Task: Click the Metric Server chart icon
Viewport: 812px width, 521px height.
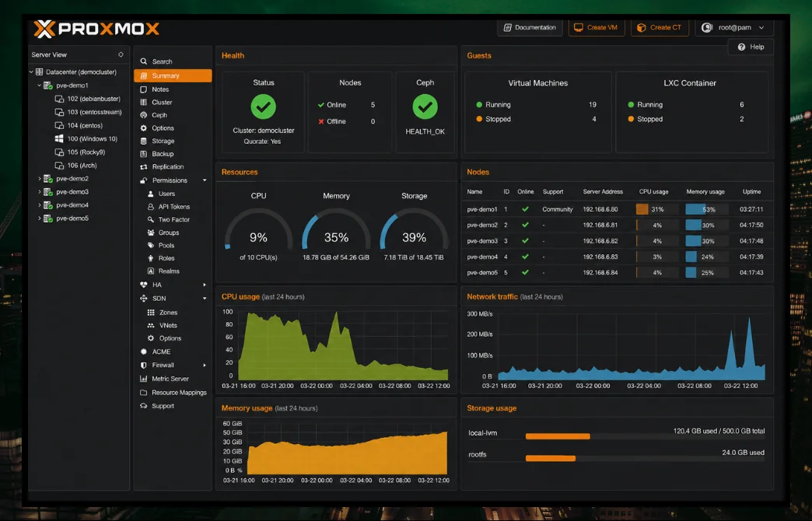Action: (143, 379)
